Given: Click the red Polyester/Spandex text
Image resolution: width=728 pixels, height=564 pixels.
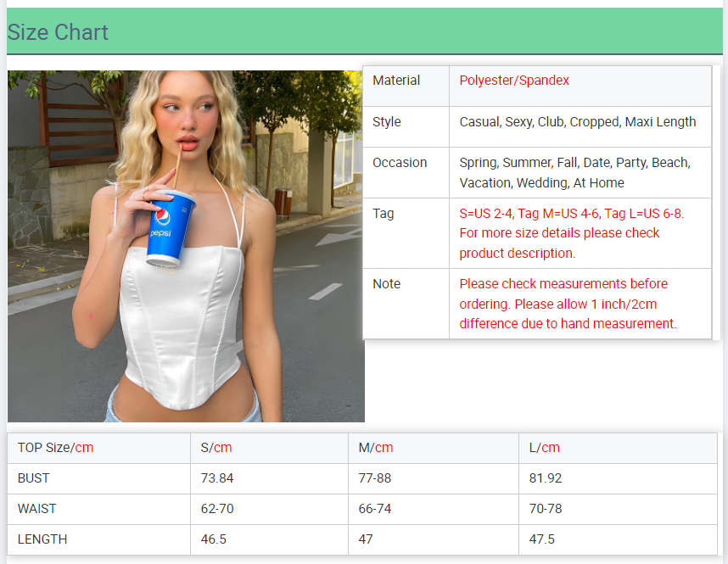Looking at the screenshot, I should [x=514, y=81].
